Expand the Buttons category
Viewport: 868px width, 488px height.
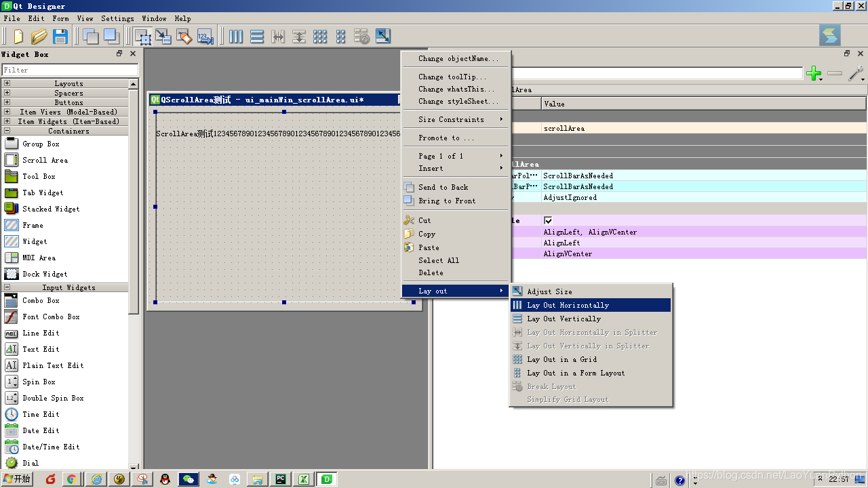pyautogui.click(x=7, y=102)
